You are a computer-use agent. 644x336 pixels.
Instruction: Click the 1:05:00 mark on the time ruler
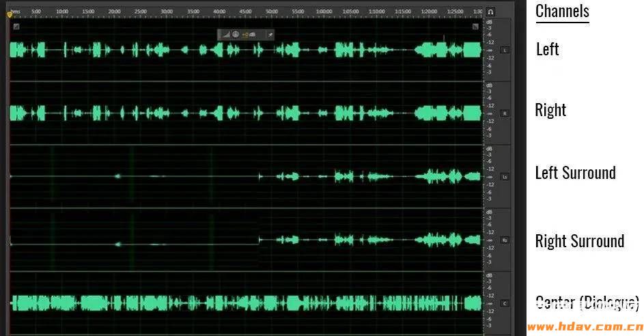(x=350, y=12)
